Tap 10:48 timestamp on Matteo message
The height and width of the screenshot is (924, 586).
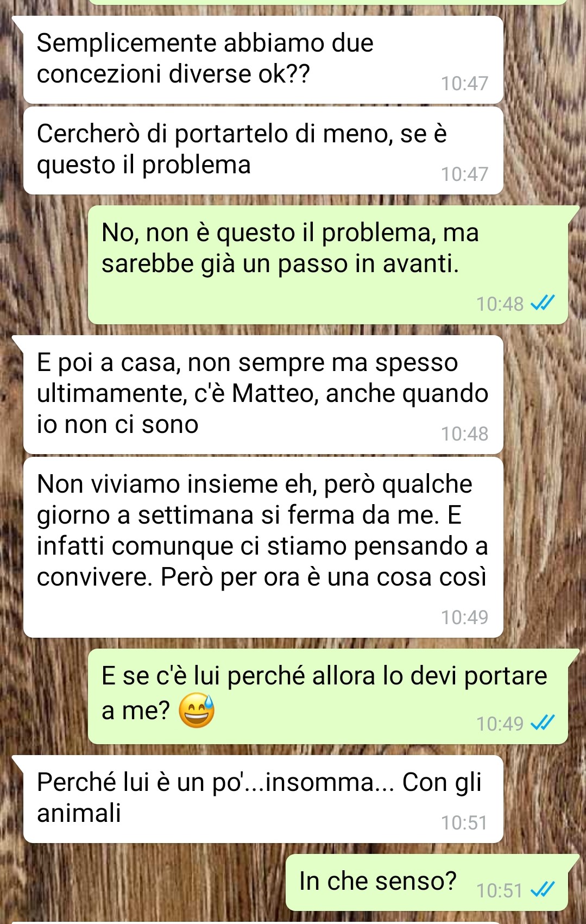tap(464, 433)
